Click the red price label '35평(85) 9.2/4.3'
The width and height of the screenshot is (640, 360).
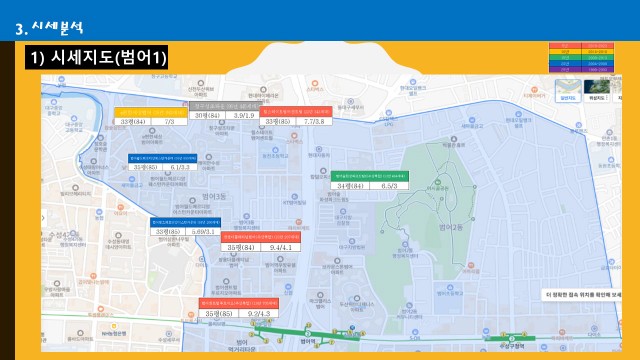tap(239, 308)
